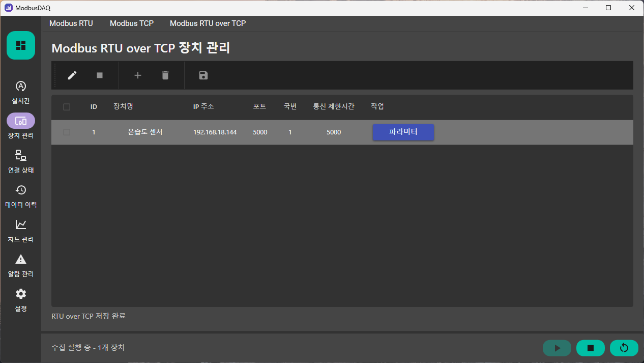The width and height of the screenshot is (644, 363).
Task: Click the IP 주소 column header
Action: [x=204, y=106]
